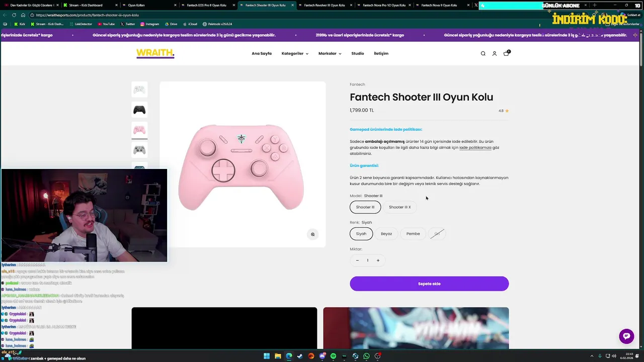This screenshot has width=644, height=362.
Task: Choose Pembe color option
Action: pos(413,234)
